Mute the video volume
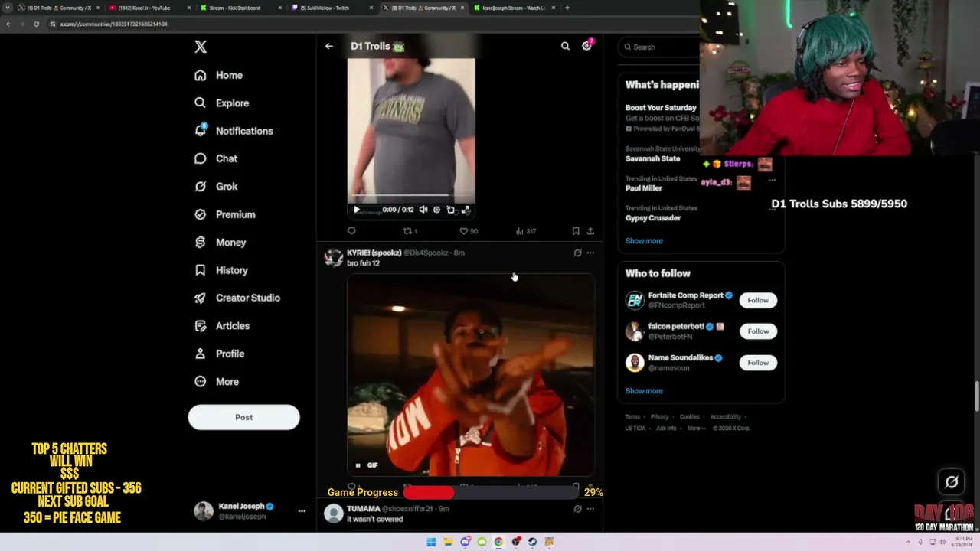This screenshot has height=551, width=980. pyautogui.click(x=423, y=210)
